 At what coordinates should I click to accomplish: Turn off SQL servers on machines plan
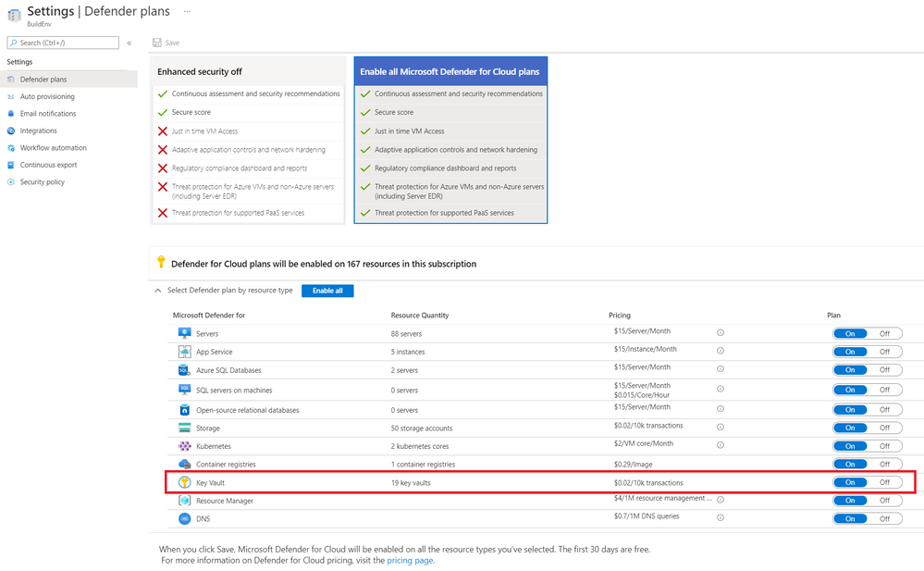tap(884, 390)
